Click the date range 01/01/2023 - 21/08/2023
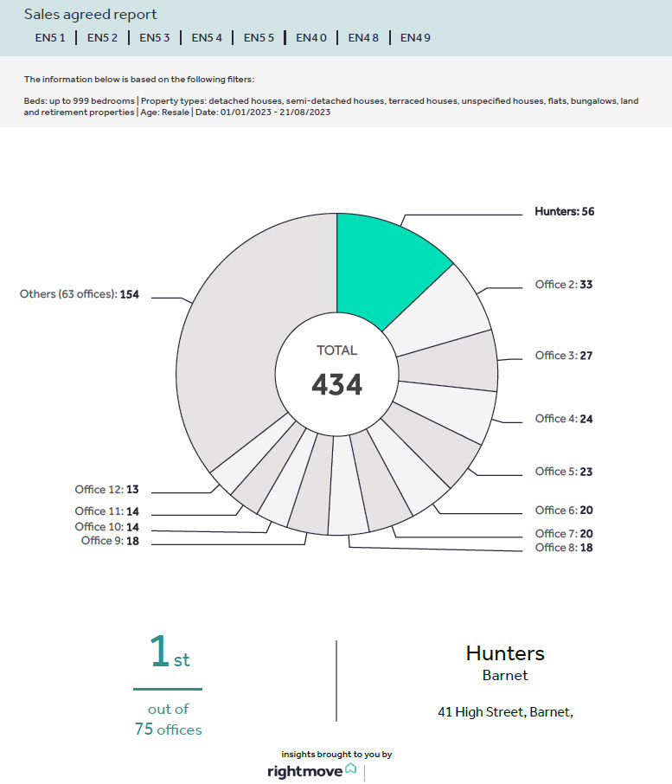Image resolution: width=672 pixels, height=784 pixels. point(275,112)
